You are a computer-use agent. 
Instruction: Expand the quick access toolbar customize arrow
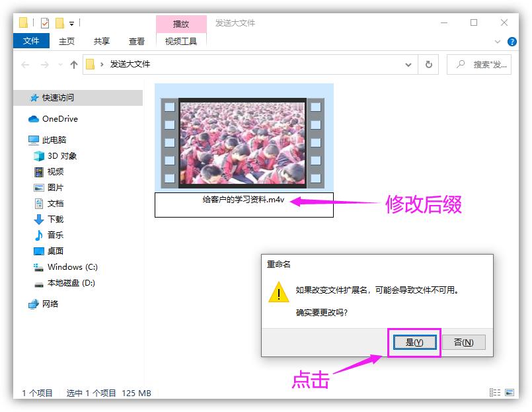[x=70, y=22]
